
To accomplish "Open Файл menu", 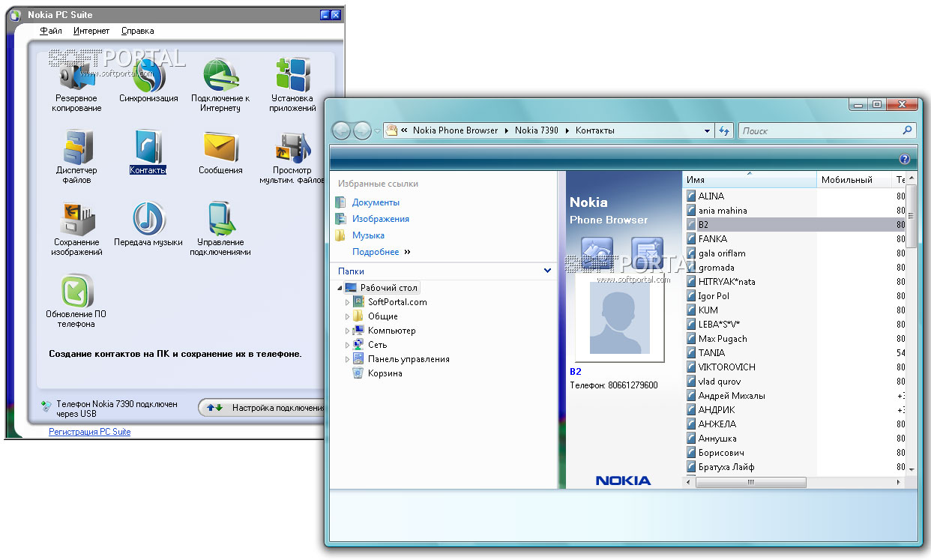I will 51,31.
